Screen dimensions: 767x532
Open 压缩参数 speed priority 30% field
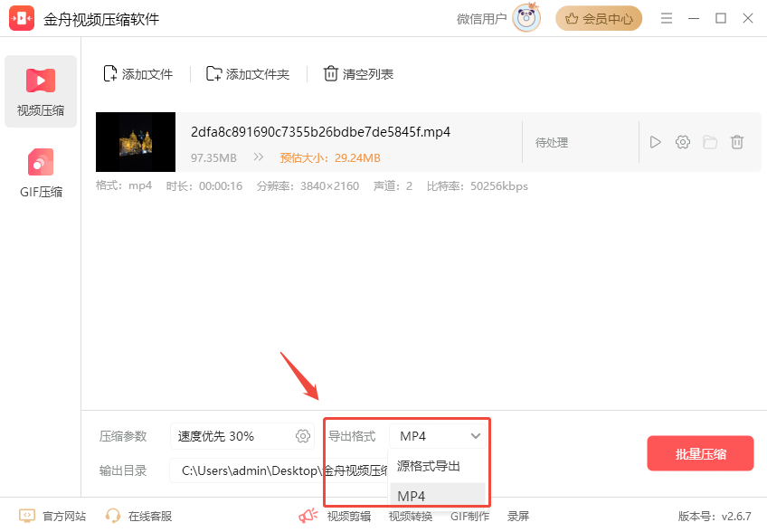coord(241,436)
